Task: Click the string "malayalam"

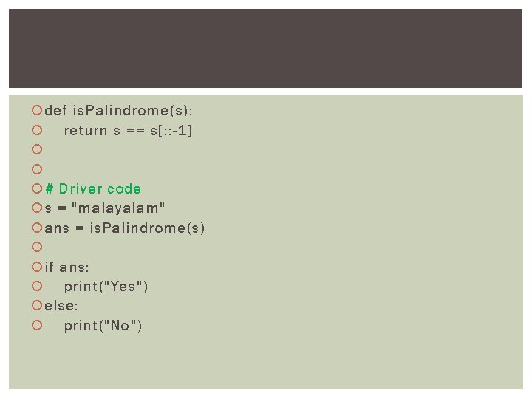Action: pyautogui.click(x=118, y=208)
